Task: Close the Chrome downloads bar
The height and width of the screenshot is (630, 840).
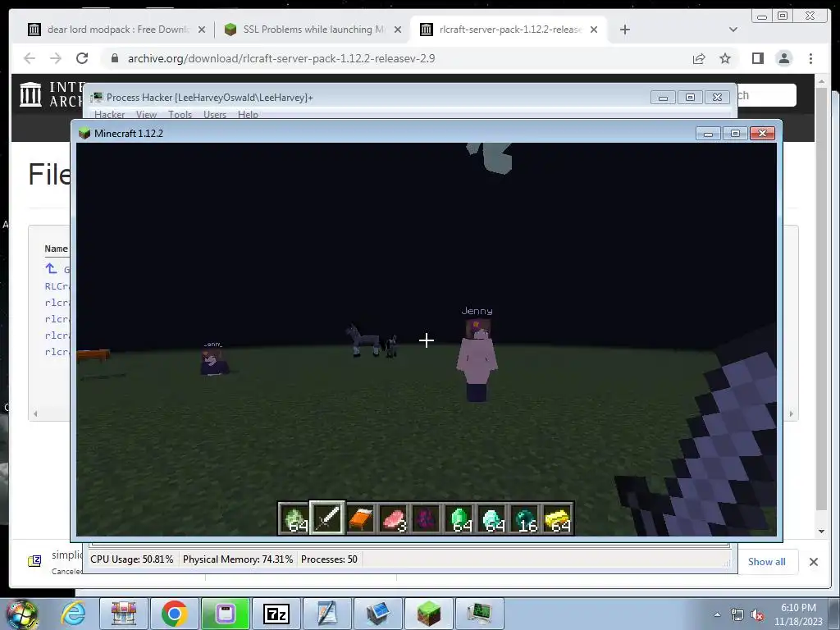Action: (813, 561)
